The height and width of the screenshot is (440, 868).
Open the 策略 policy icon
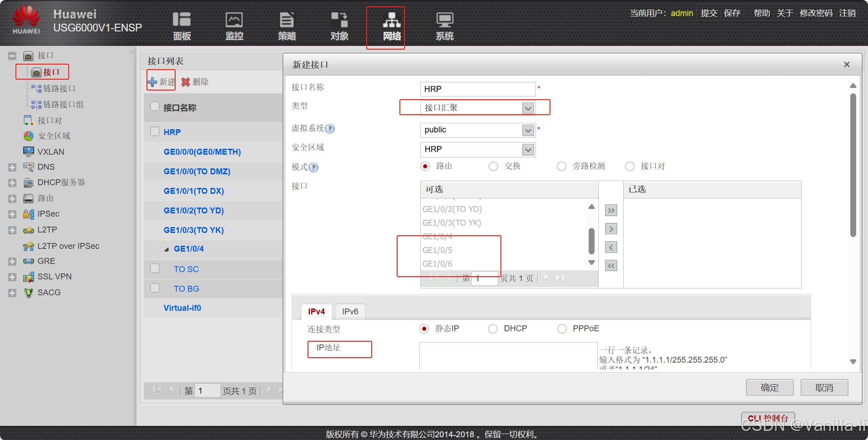point(287,26)
